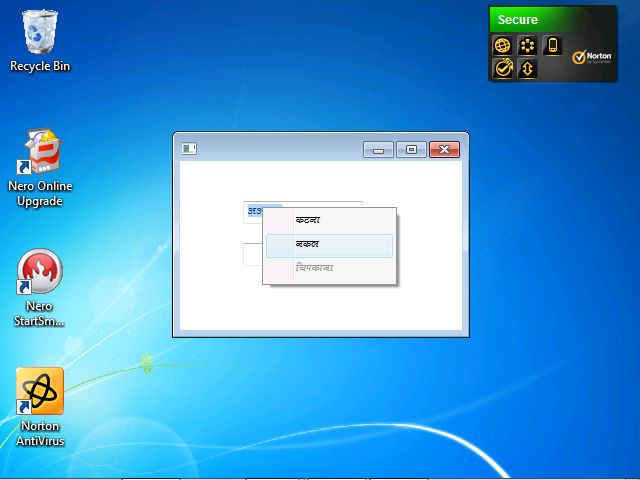Click the mobile phone icon in the Norton gadget
640x480 pixels.
click(553, 45)
